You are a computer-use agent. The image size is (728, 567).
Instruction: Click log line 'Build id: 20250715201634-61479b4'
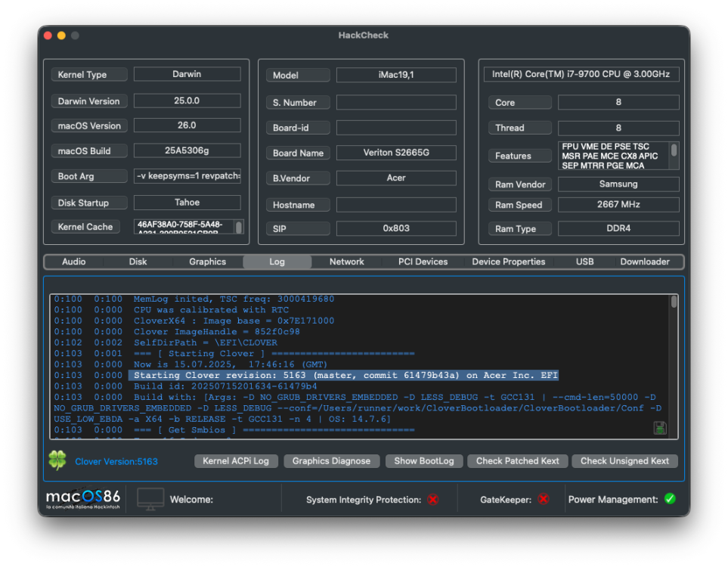coord(225,386)
